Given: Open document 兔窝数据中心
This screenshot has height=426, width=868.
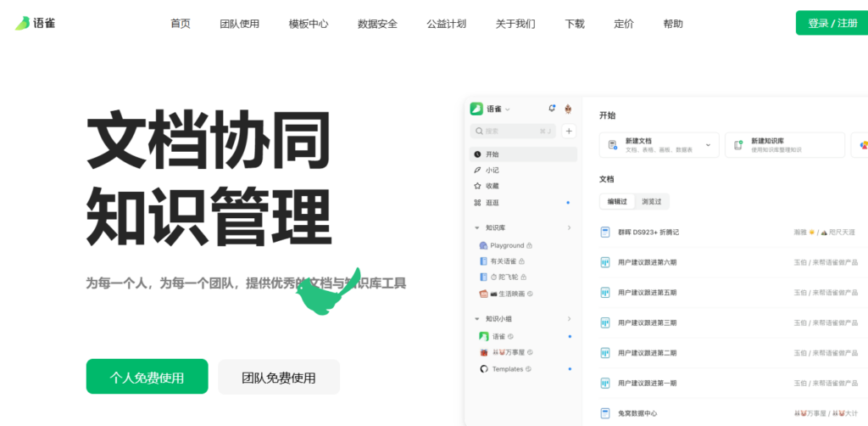Looking at the screenshot, I should pyautogui.click(x=637, y=413).
